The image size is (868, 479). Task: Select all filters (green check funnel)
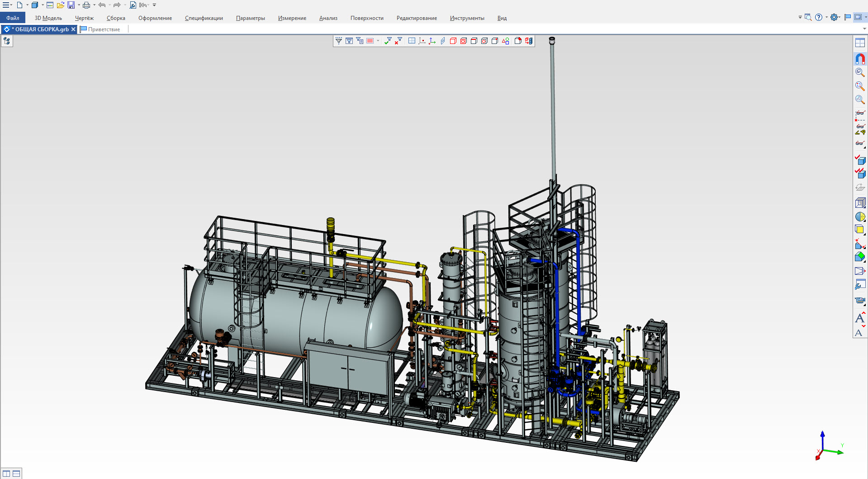(388, 41)
